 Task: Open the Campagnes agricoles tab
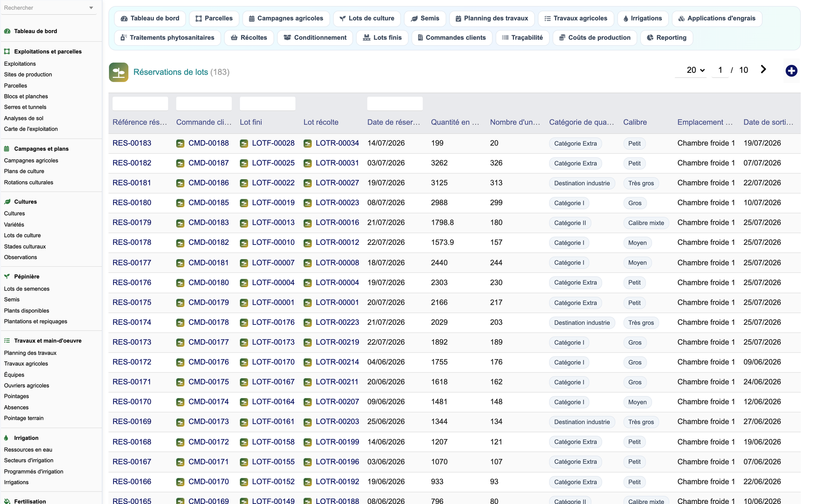click(x=286, y=18)
